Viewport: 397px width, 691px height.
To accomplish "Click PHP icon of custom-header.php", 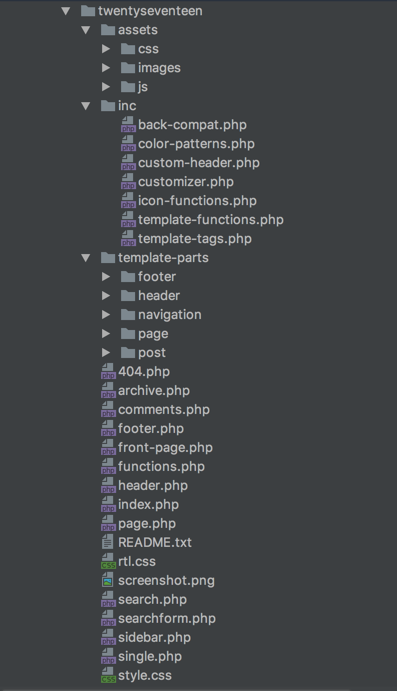I will [128, 163].
